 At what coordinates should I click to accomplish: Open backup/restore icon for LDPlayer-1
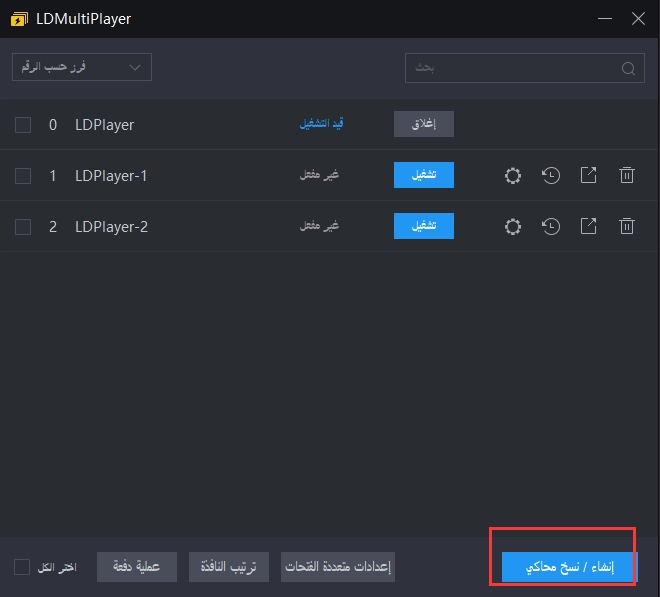[x=551, y=176]
